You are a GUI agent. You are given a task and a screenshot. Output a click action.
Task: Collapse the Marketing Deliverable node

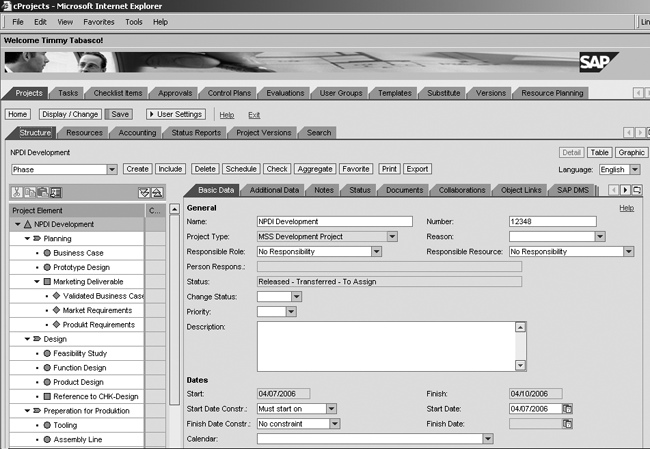[x=37, y=282]
